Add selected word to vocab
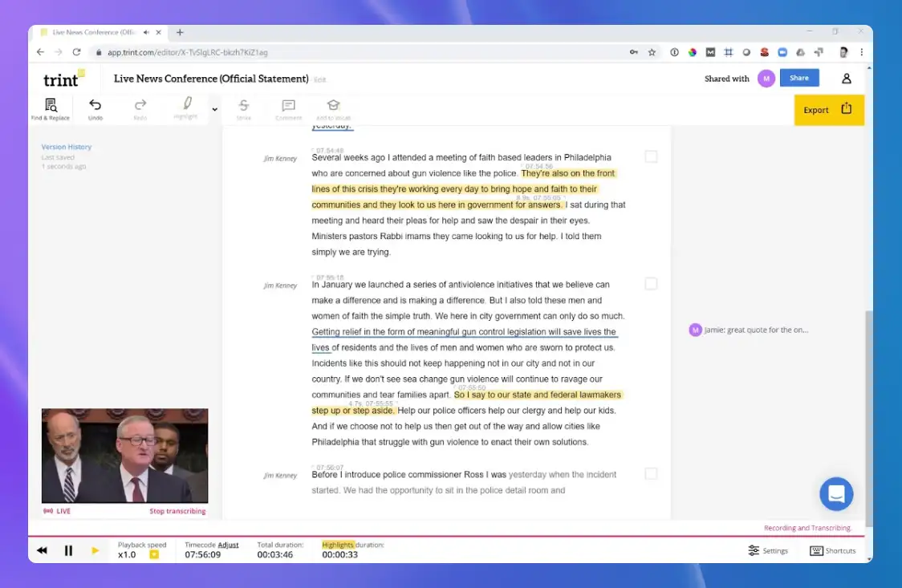902x588 pixels. [333, 109]
